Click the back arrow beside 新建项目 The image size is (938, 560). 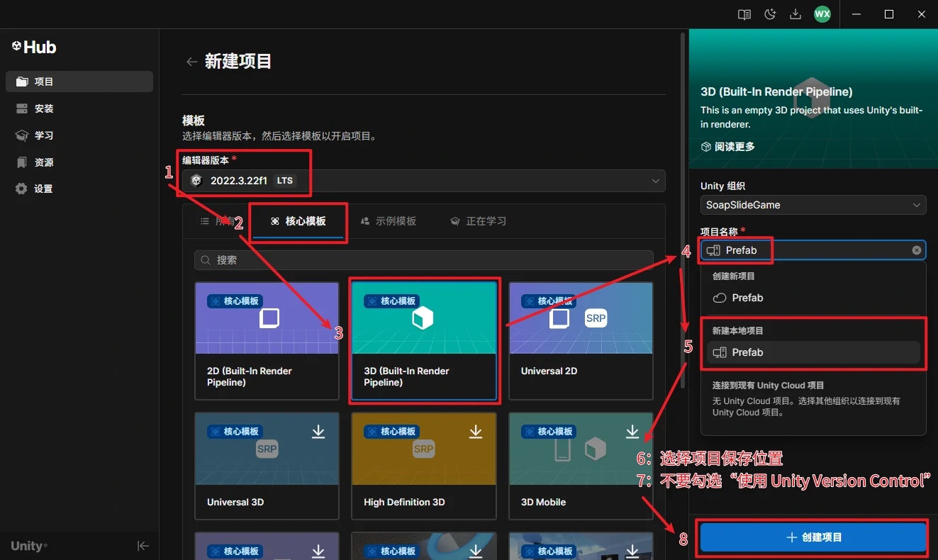(191, 62)
